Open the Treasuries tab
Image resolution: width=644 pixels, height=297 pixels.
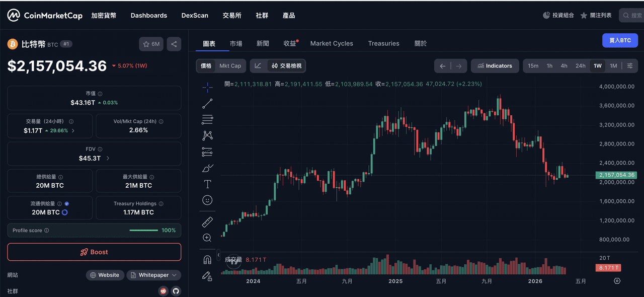click(383, 44)
